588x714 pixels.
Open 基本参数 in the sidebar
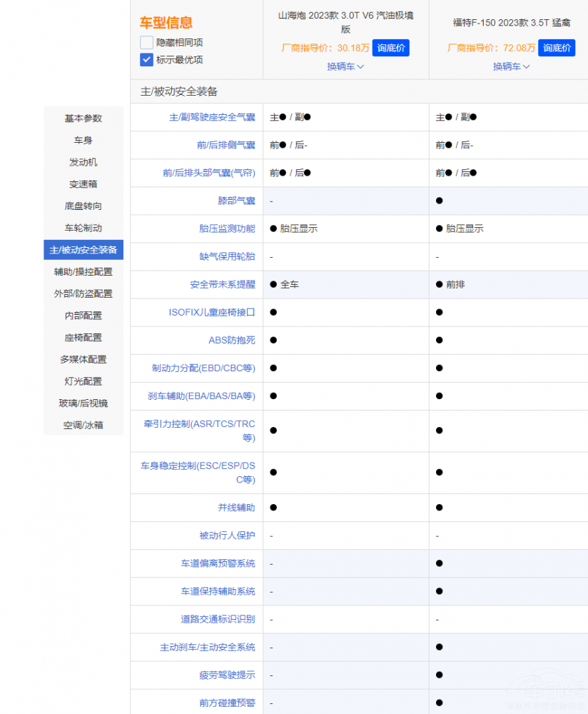tap(83, 119)
